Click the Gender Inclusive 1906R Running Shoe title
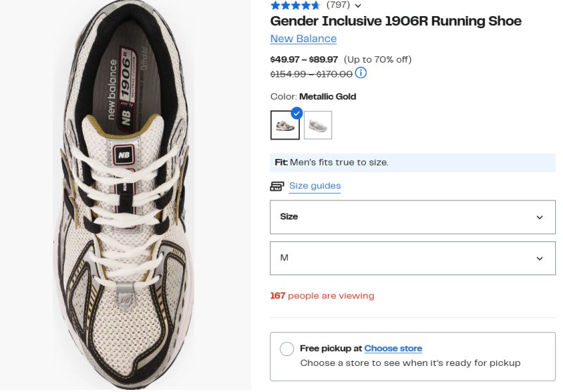Image resolution: width=563 pixels, height=392 pixels. click(x=396, y=21)
